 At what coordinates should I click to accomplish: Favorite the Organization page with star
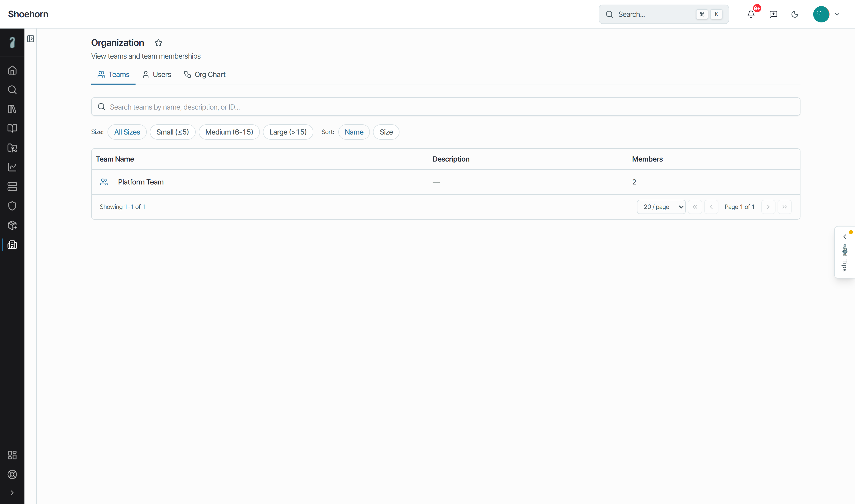[158, 43]
